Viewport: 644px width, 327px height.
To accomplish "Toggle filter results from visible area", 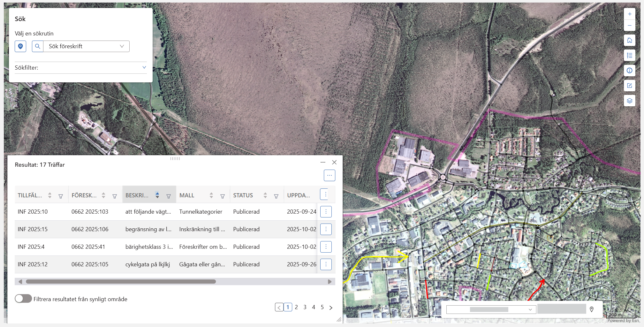I will [x=23, y=299].
